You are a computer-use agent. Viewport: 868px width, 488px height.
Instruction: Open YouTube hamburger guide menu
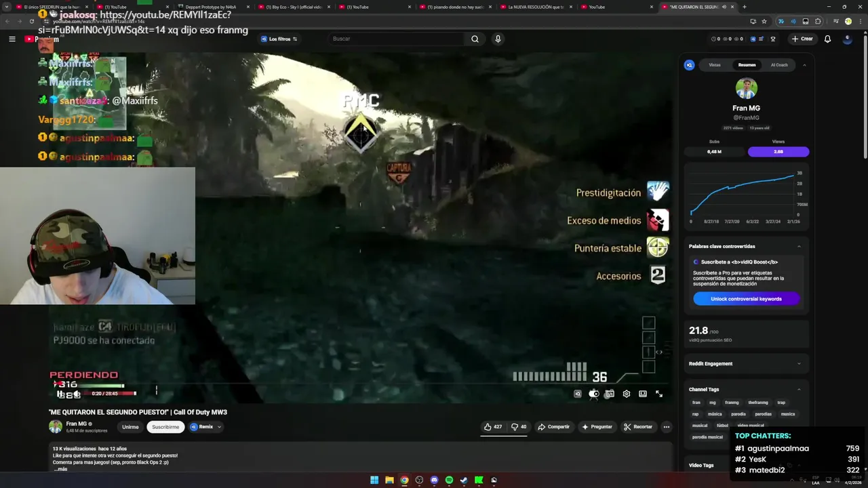12,39
